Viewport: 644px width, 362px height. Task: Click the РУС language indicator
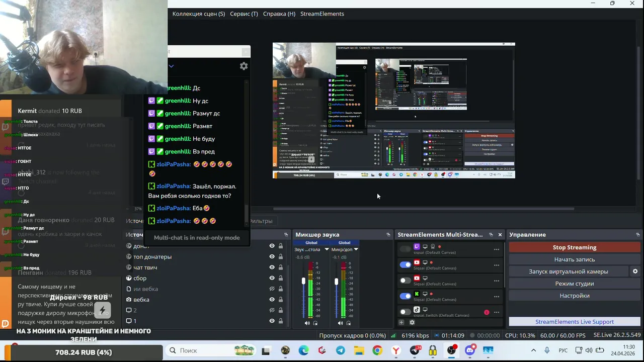(563, 350)
